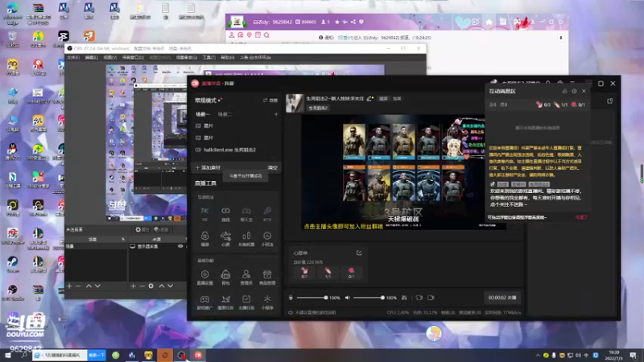644x362 pixels.
Task: Toggle visibility of first 图片 source
Action: tap(198, 125)
